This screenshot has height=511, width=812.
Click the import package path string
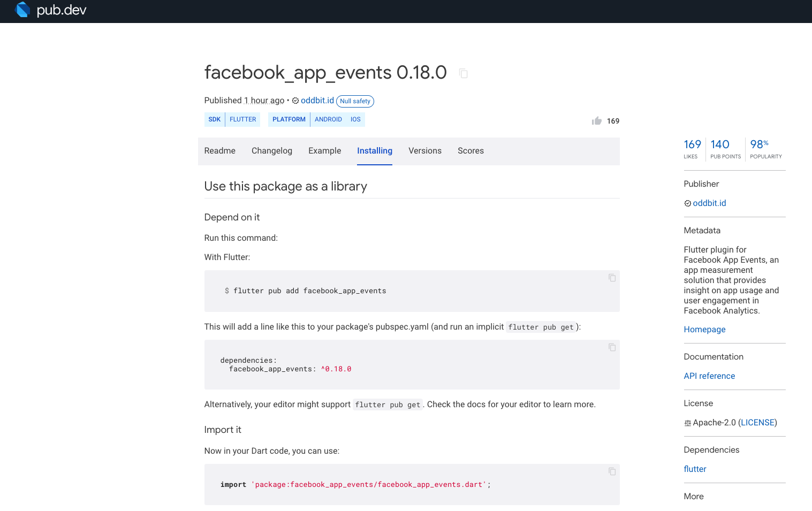click(369, 485)
